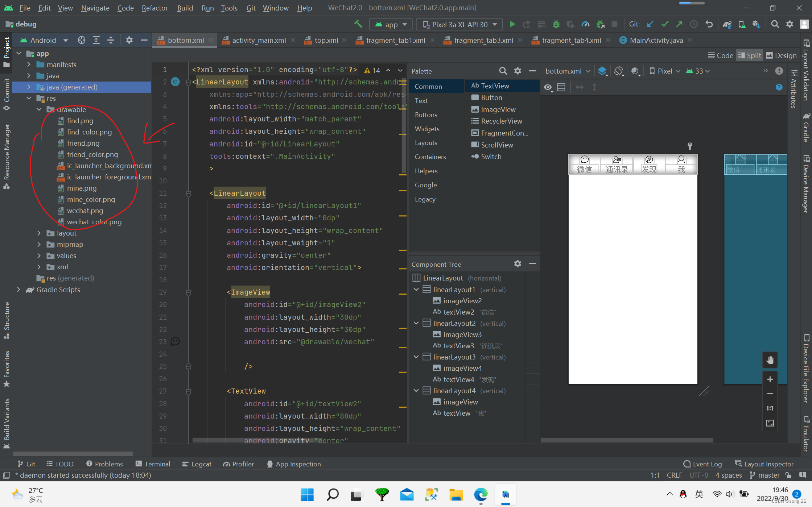Toggle Split view mode button
This screenshot has width=812, height=507.
coord(749,55)
